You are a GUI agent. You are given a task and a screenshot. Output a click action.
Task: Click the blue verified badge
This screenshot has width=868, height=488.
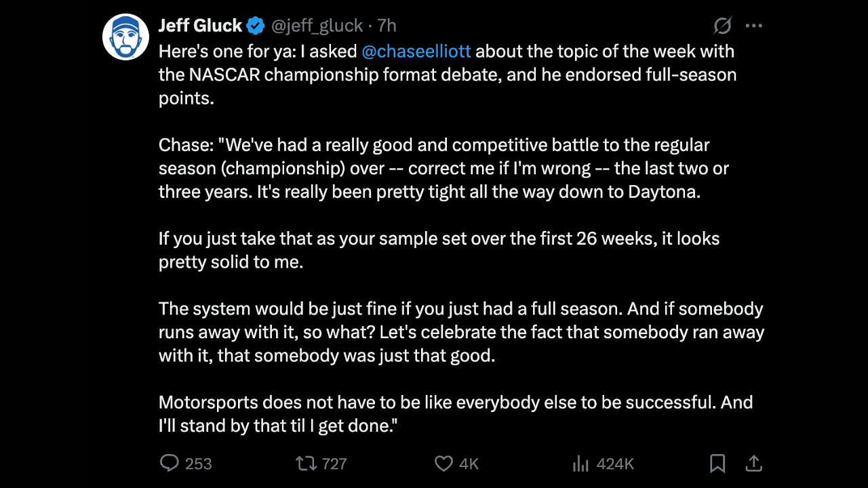(x=256, y=26)
